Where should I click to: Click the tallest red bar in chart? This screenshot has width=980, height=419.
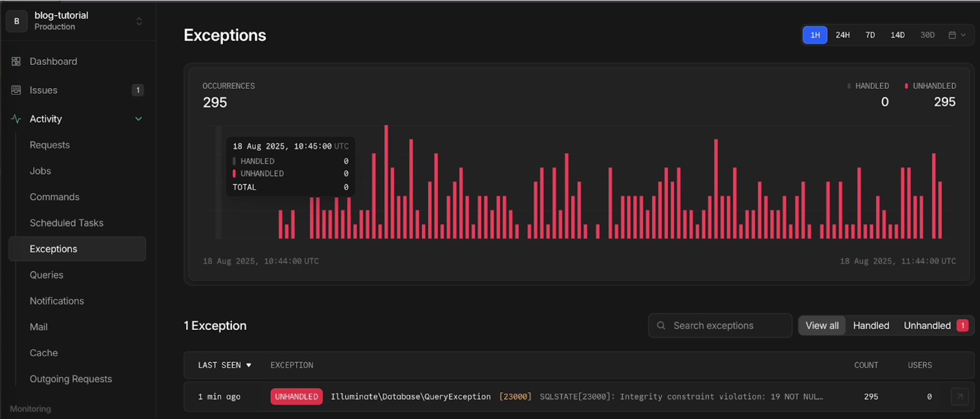click(x=386, y=182)
